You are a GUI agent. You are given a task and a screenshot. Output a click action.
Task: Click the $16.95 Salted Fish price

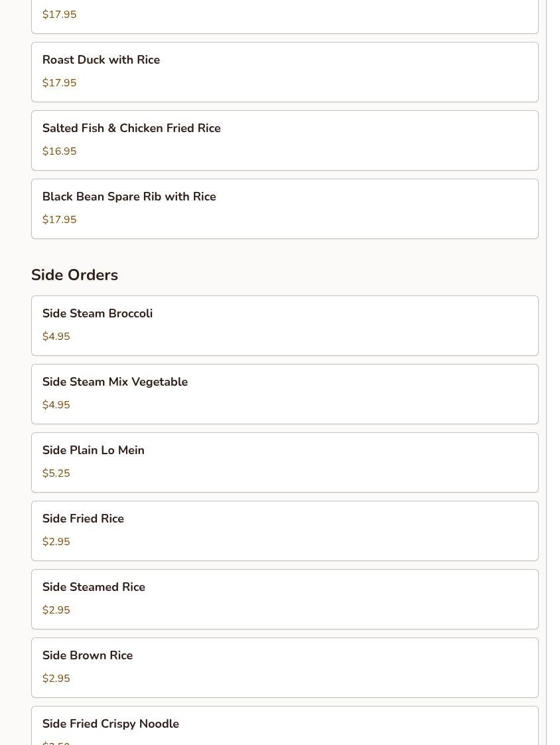coord(59,151)
